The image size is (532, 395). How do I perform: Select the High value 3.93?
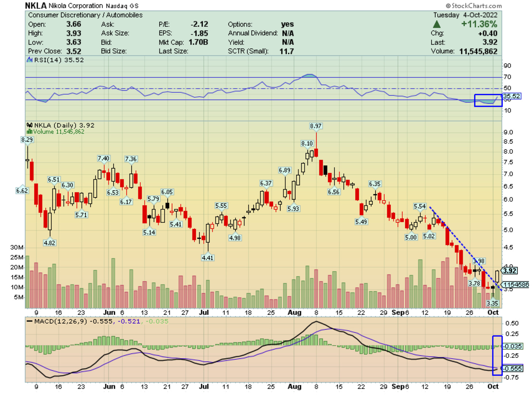(74, 33)
